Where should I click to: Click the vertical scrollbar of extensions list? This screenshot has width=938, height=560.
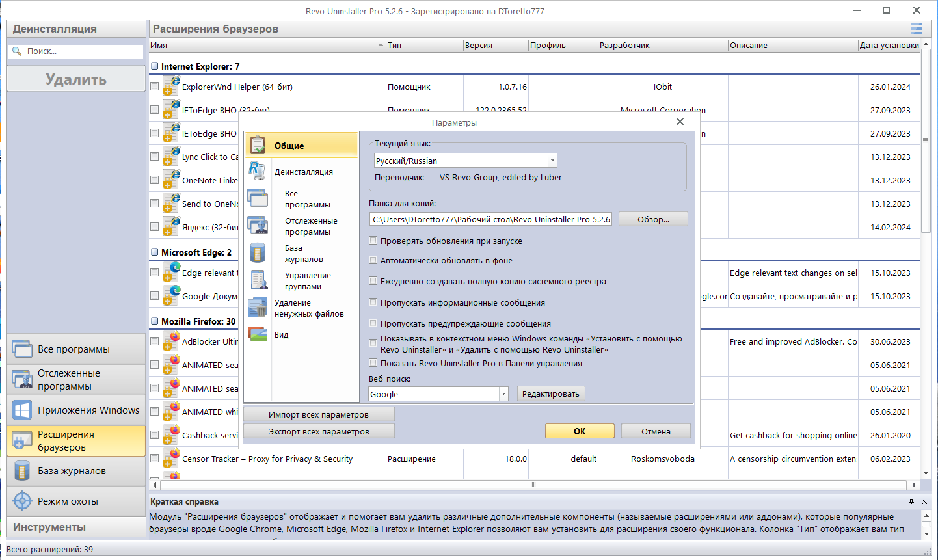pos(926,140)
